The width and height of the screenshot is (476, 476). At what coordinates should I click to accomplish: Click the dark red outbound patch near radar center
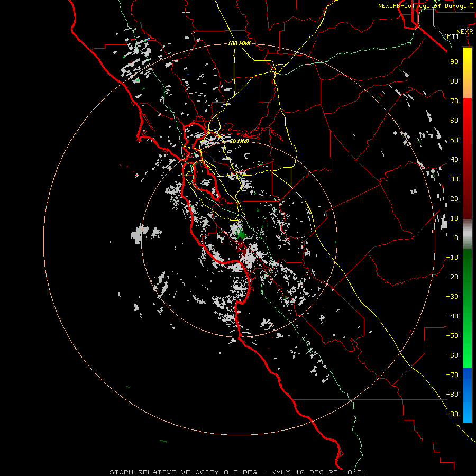pos(242,249)
